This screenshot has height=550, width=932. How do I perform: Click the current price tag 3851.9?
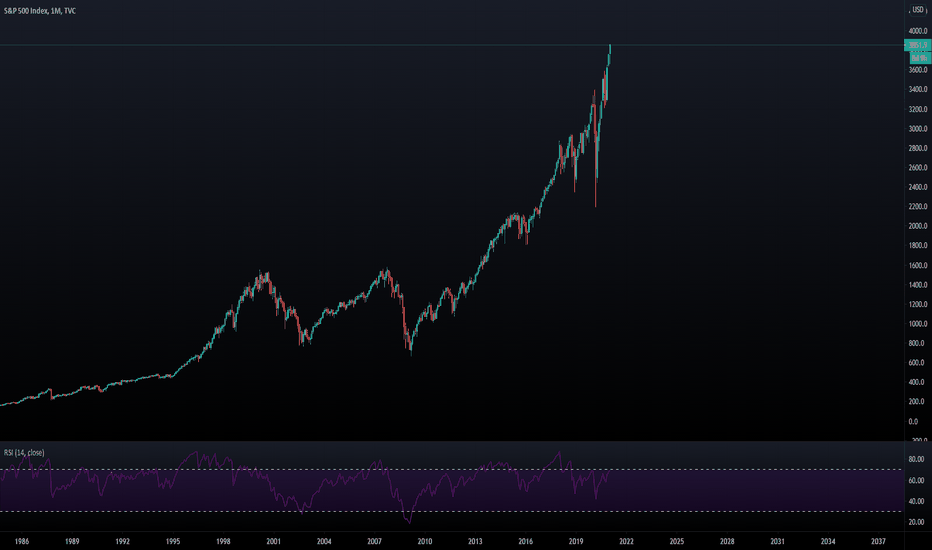(x=918, y=45)
